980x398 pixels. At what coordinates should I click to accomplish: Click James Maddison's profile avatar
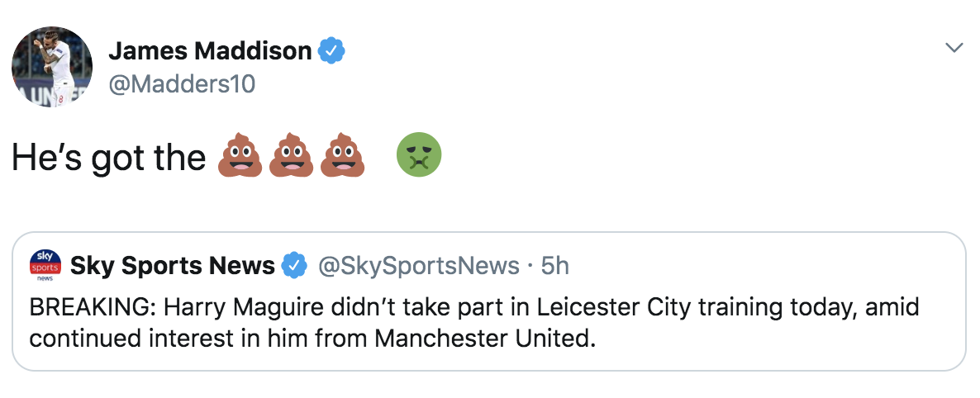click(x=51, y=66)
